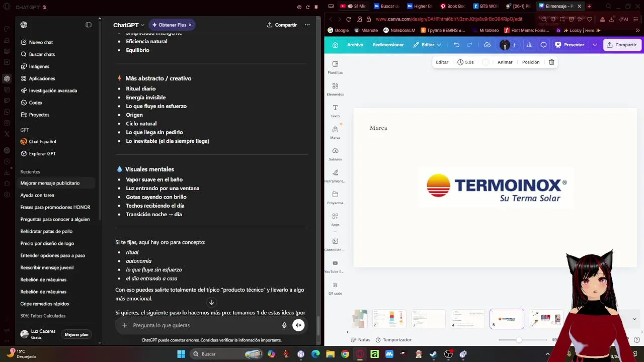
Task: Open Canva analytics chart icon
Action: point(529,45)
